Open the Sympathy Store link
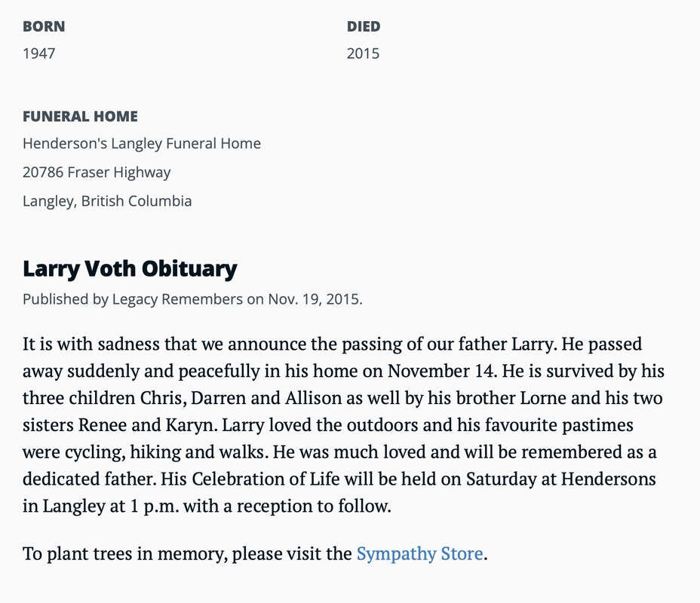 [x=419, y=554]
